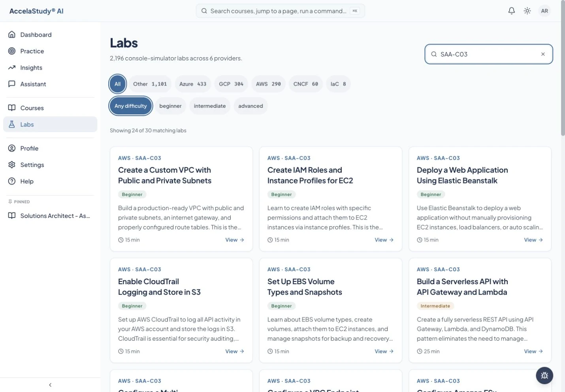Open Help in the sidebar

[x=50, y=182]
